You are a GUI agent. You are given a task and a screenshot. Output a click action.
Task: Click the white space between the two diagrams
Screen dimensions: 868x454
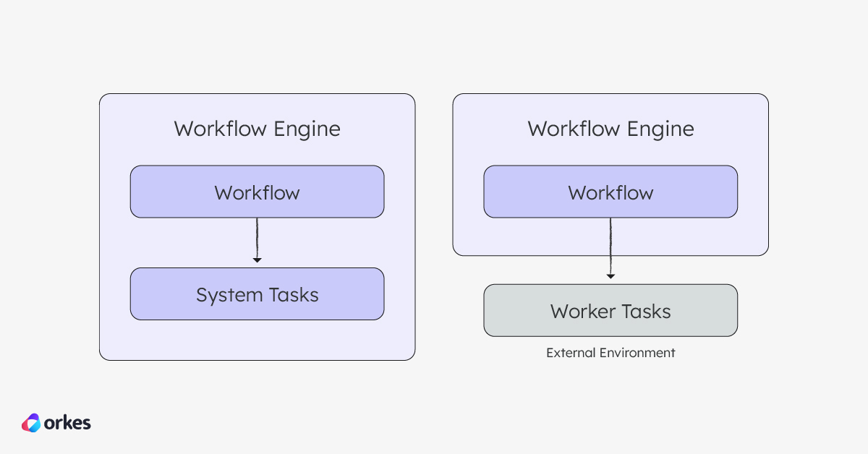point(433,217)
